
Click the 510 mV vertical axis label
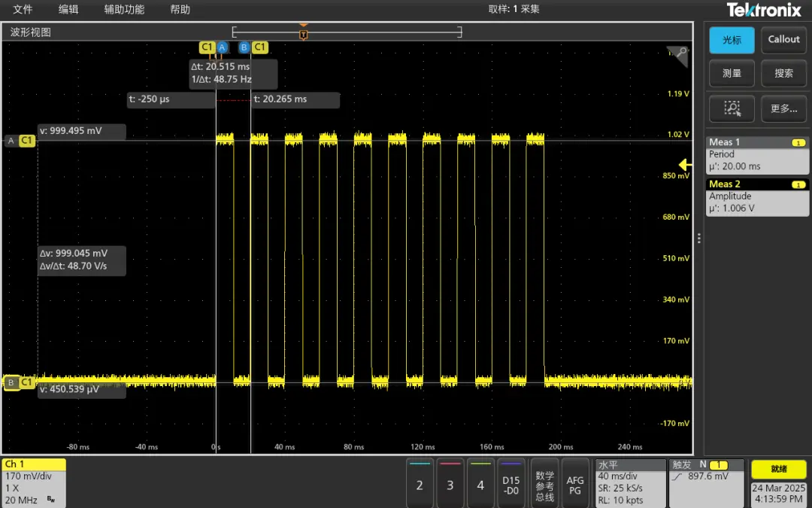[x=677, y=259]
